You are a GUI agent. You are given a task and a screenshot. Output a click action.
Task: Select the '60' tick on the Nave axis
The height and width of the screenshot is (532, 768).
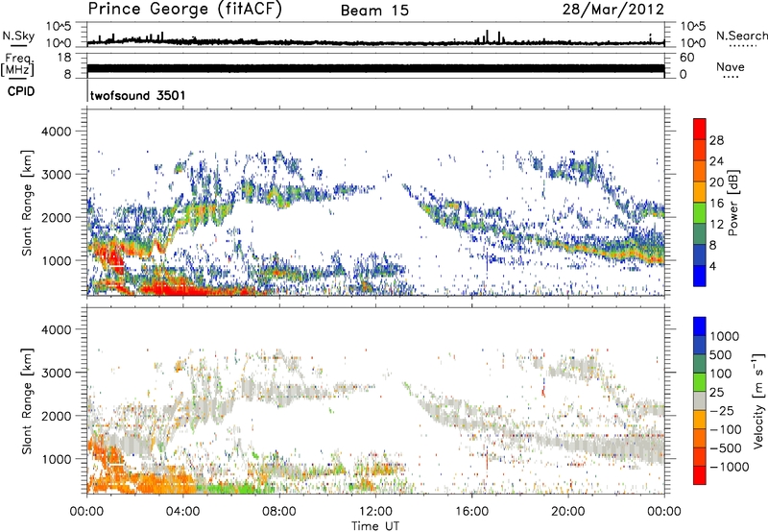pyautogui.click(x=686, y=58)
